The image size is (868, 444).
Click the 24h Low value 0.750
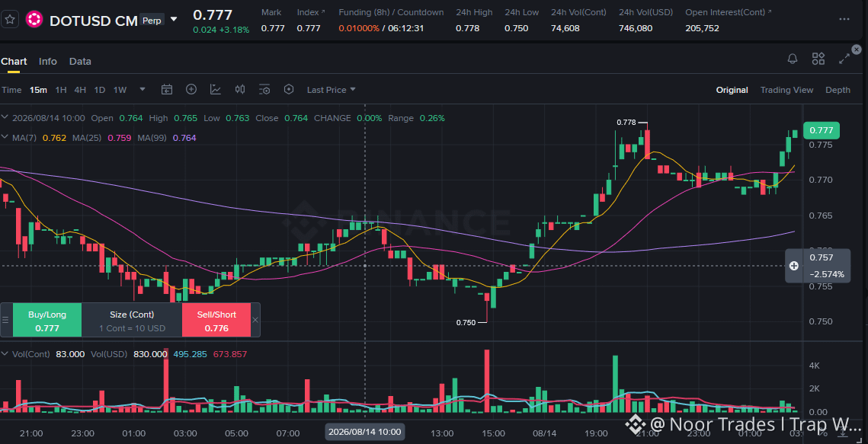click(517, 28)
